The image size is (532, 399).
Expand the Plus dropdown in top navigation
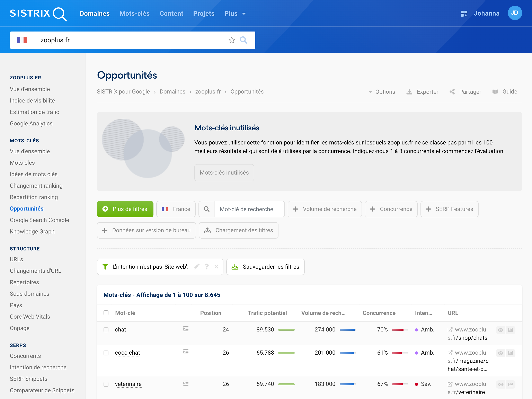(x=235, y=14)
